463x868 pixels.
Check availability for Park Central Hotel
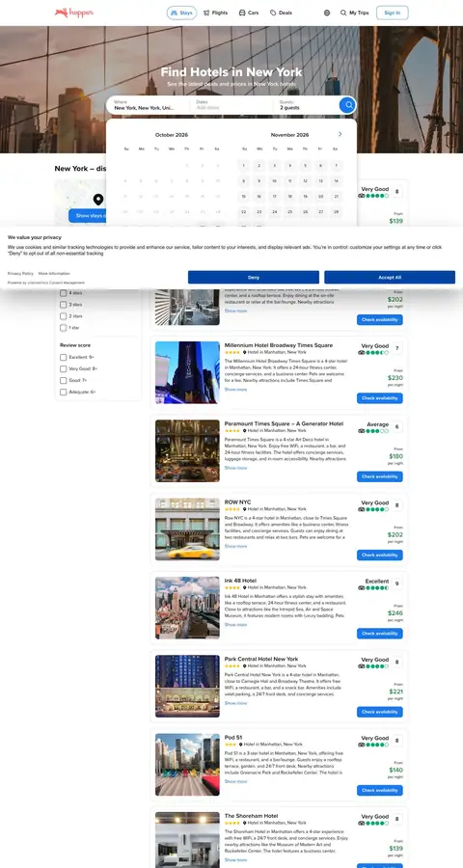point(380,712)
